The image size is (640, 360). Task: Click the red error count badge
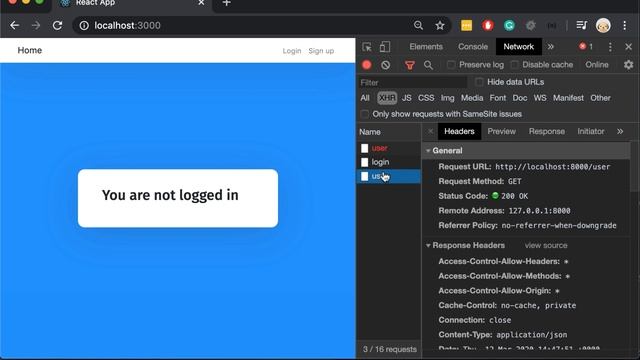tap(586, 47)
